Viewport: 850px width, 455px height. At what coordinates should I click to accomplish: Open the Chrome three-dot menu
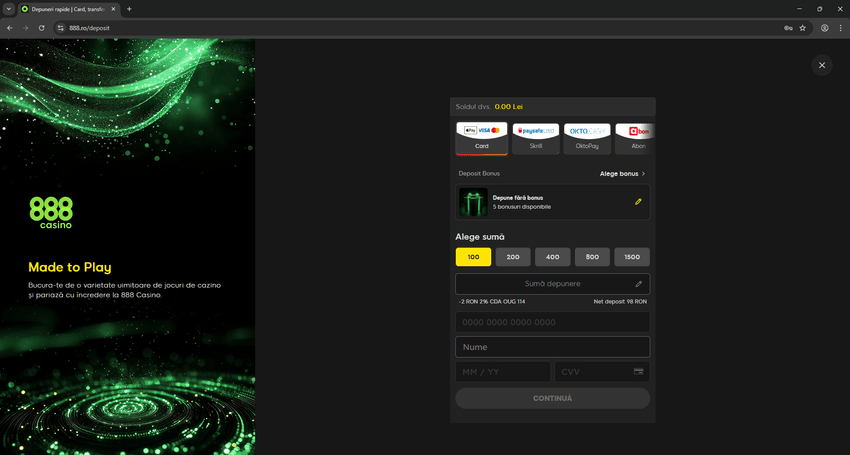[x=840, y=28]
